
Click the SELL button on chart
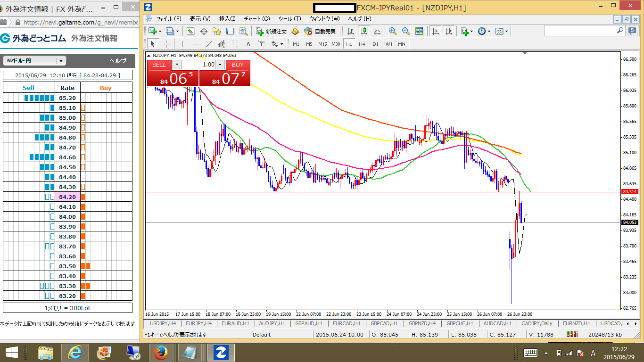click(159, 65)
